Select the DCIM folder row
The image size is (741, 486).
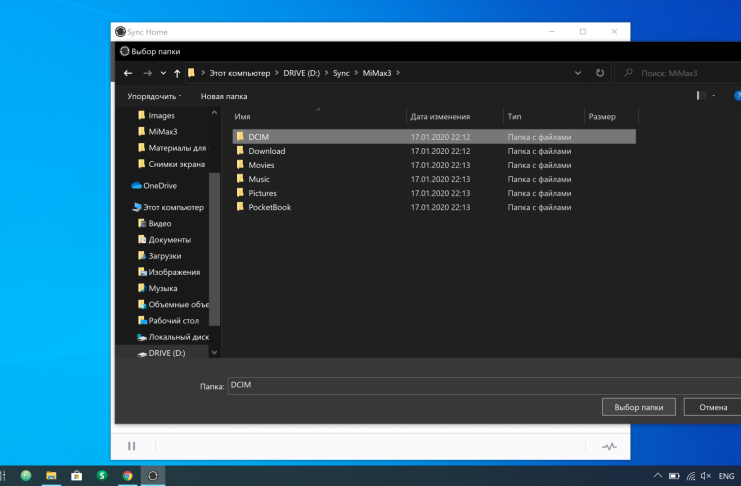coord(434,137)
